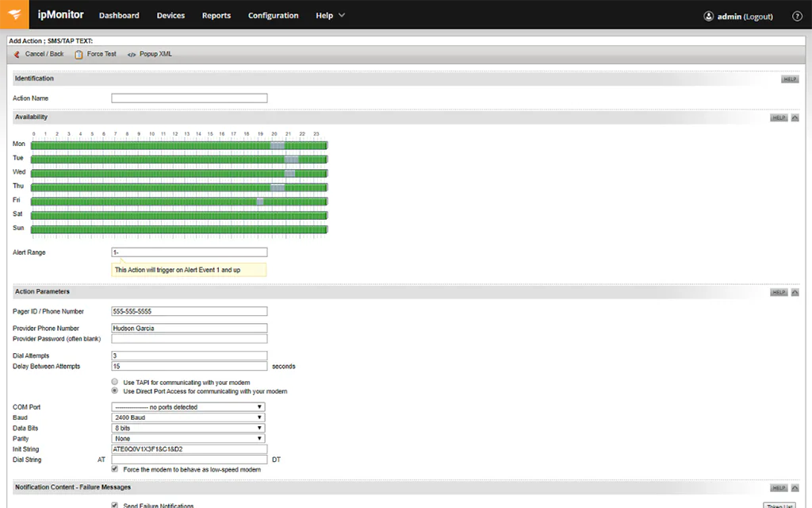812x508 pixels.
Task: Toggle Force modem low-speed checkbox
Action: coord(114,469)
